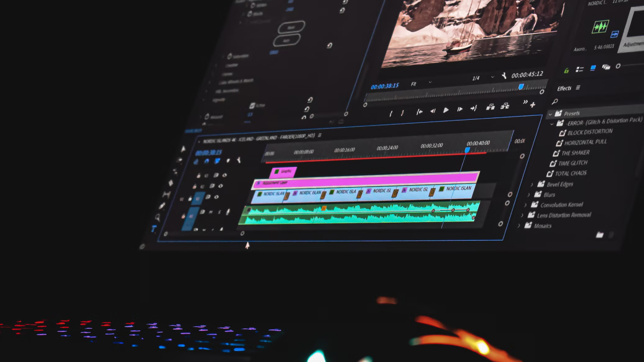Toggle the Snap magnet icon in timeline
The image size is (644, 362).
click(206, 161)
